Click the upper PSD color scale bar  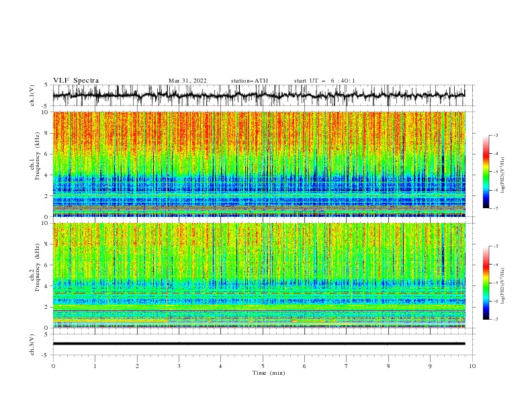(x=486, y=172)
